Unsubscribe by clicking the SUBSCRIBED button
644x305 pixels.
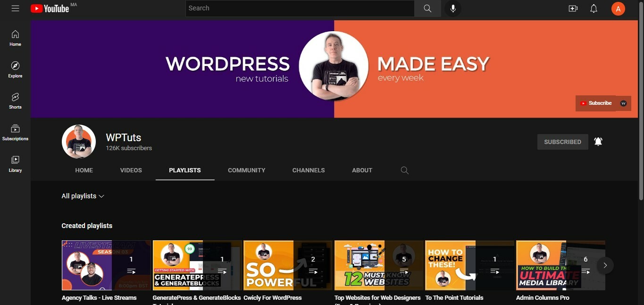tap(562, 142)
